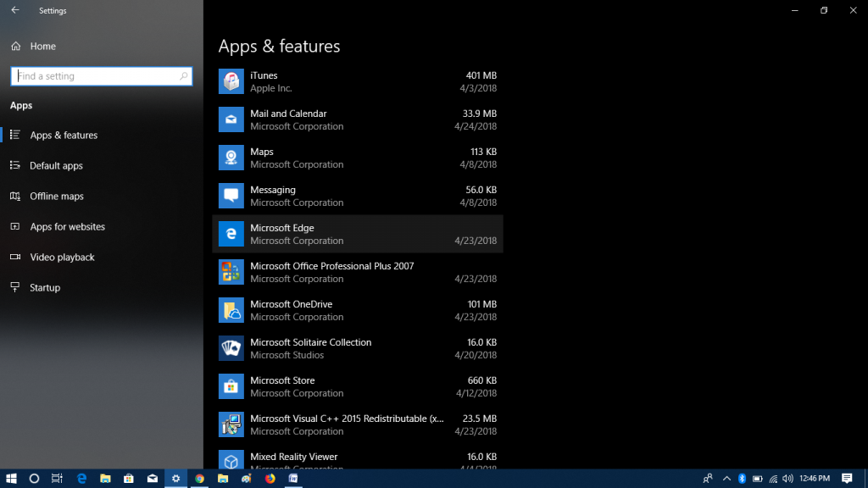
Task: Click the Mail and Calendar app icon
Action: [x=231, y=119]
